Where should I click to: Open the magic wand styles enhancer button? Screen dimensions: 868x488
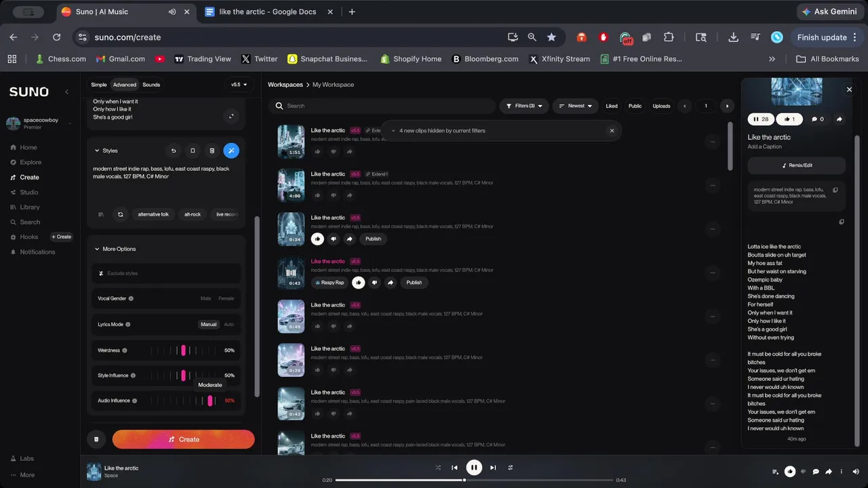click(x=231, y=150)
